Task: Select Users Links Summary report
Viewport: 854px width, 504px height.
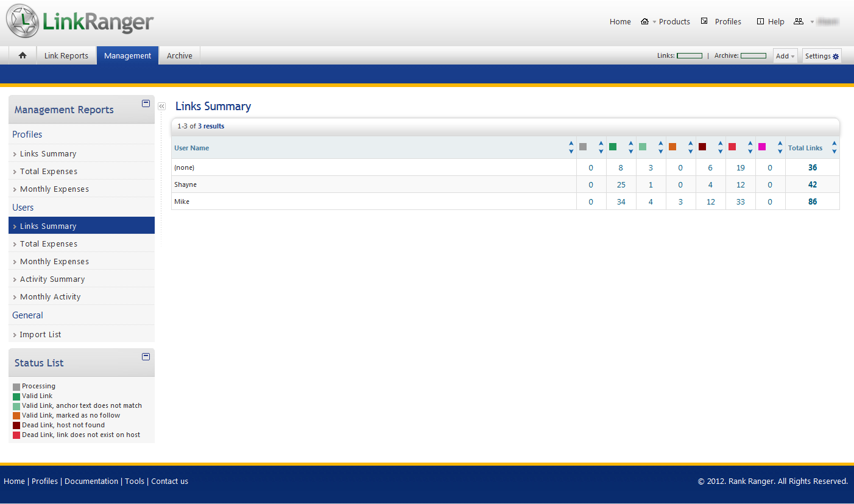Action: click(82, 226)
